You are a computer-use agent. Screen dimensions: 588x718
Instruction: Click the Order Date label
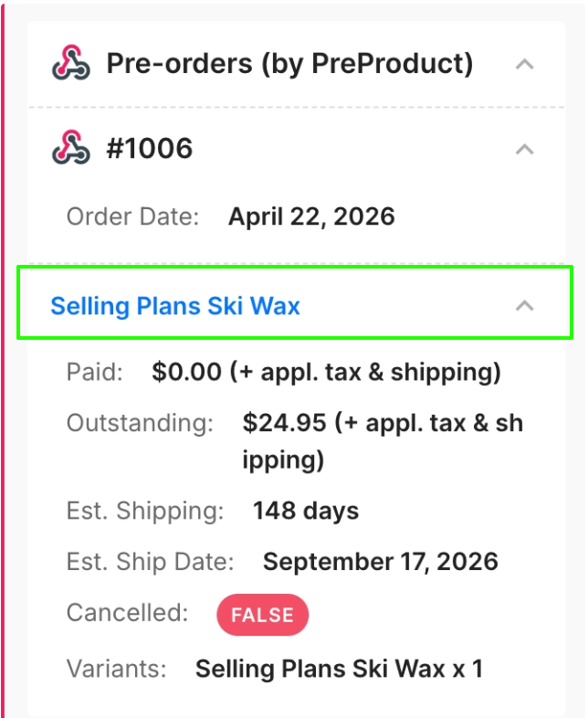pos(132,216)
